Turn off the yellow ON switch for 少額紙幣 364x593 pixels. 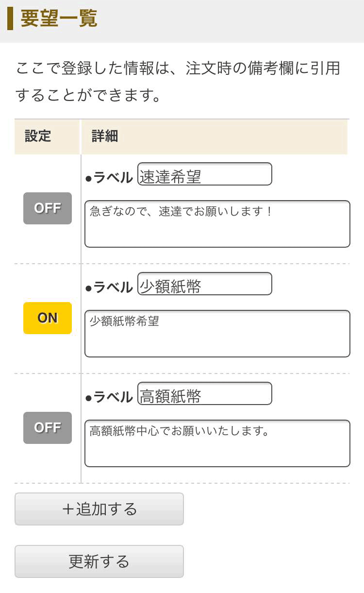pyautogui.click(x=48, y=318)
